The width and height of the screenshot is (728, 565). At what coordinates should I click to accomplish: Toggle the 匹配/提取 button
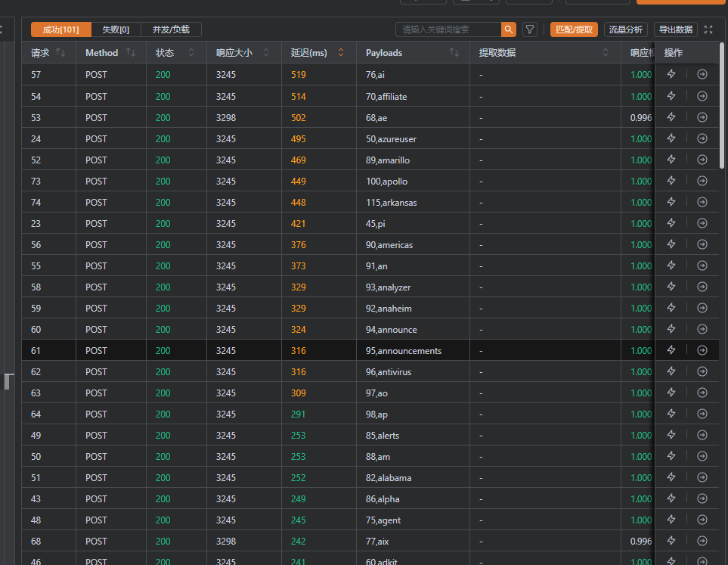tap(574, 29)
